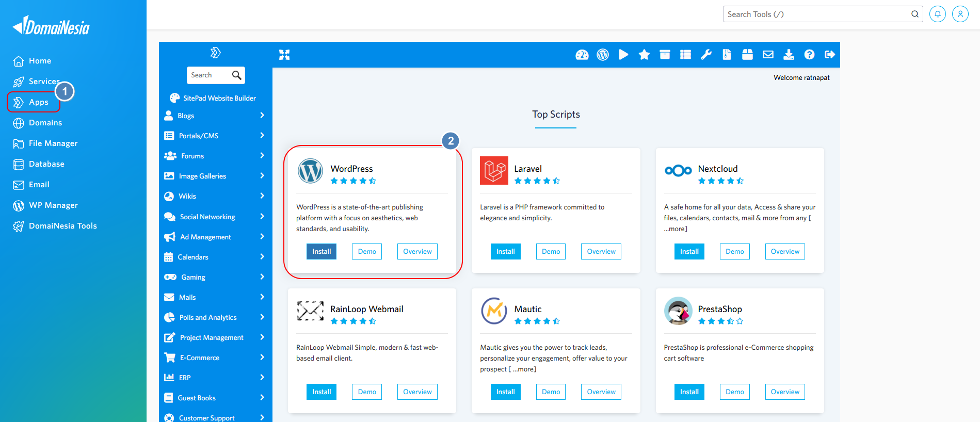Click the Laravel logo on its card

(x=494, y=170)
